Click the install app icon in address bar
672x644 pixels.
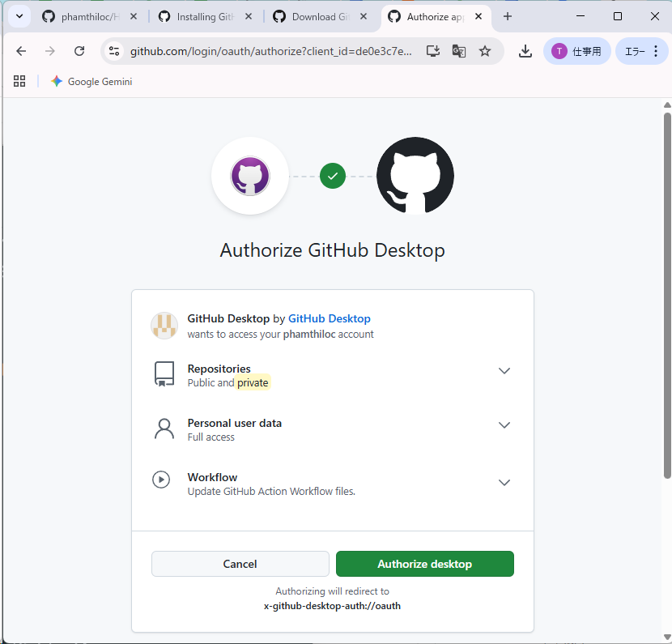[433, 52]
